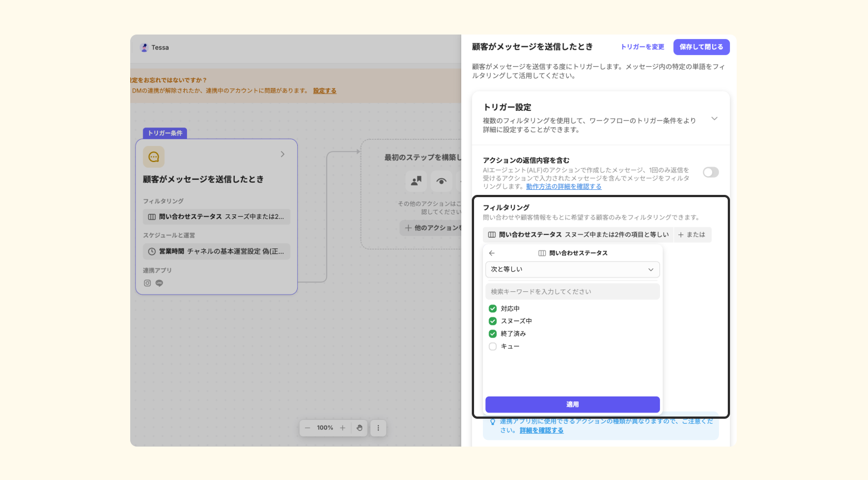
Task: Click the search keyword input field
Action: pyautogui.click(x=572, y=292)
